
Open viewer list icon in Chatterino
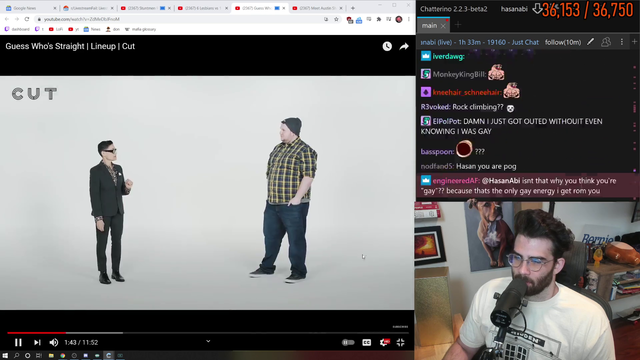point(606,42)
